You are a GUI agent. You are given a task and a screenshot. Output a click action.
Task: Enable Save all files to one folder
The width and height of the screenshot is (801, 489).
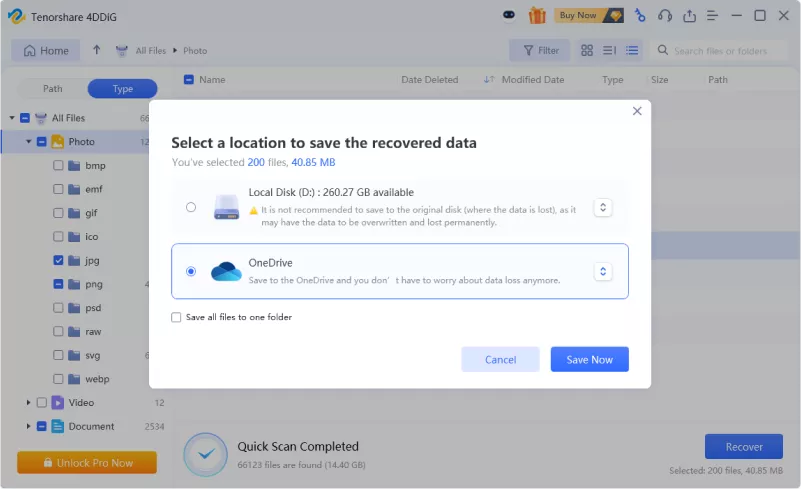pyautogui.click(x=176, y=317)
